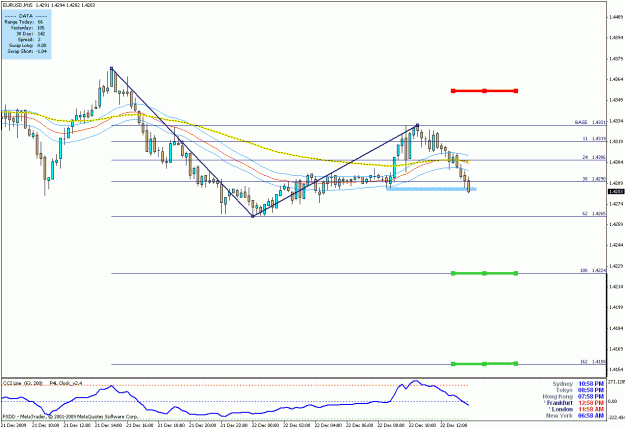Screen dimensions: 625x429
Task: Click the black current price tag on price axis
Action: tap(616, 192)
